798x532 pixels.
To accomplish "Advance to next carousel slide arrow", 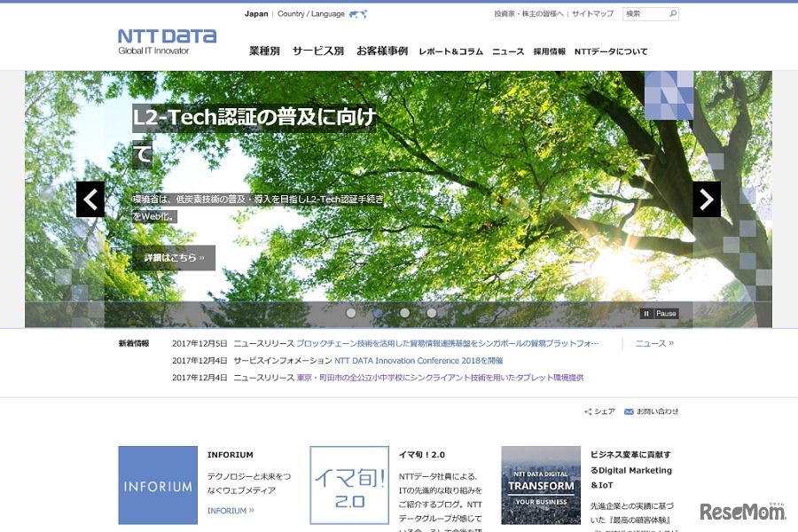I will (x=707, y=199).
